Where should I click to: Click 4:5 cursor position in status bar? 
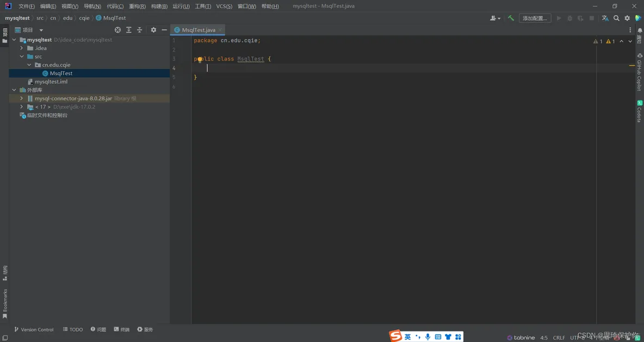click(x=544, y=338)
